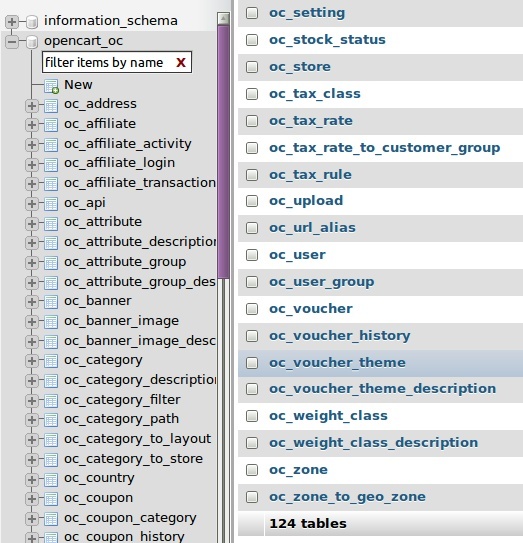523x543 pixels.
Task: Check the oc_setting table checkbox
Action: point(252,13)
